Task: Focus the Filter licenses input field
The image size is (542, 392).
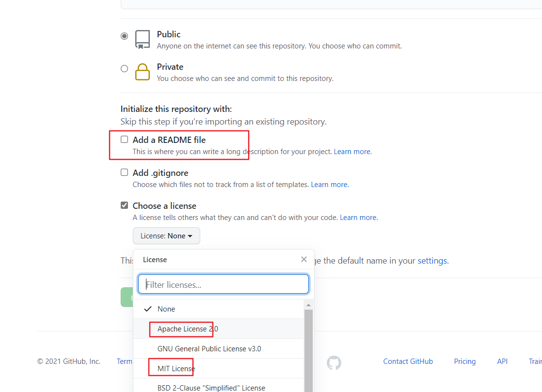Action: point(223,284)
